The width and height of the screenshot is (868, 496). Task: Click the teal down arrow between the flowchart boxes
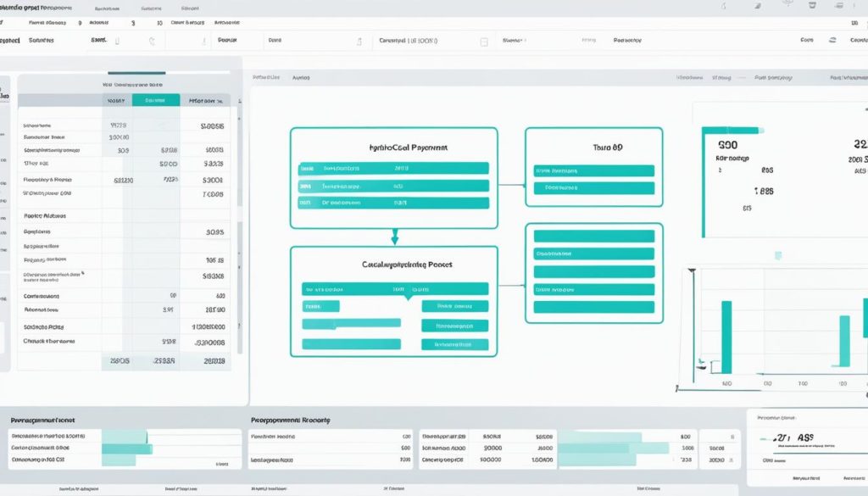[x=394, y=237]
